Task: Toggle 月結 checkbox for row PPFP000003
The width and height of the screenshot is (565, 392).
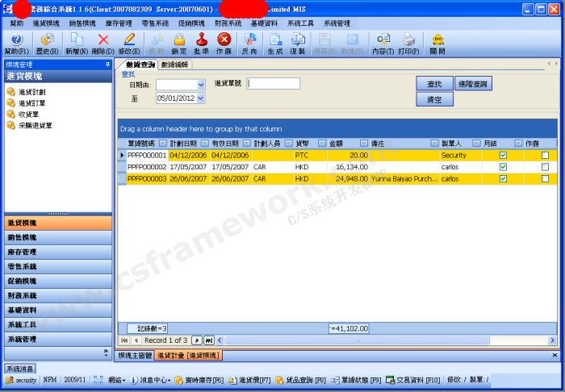Action: (x=504, y=179)
